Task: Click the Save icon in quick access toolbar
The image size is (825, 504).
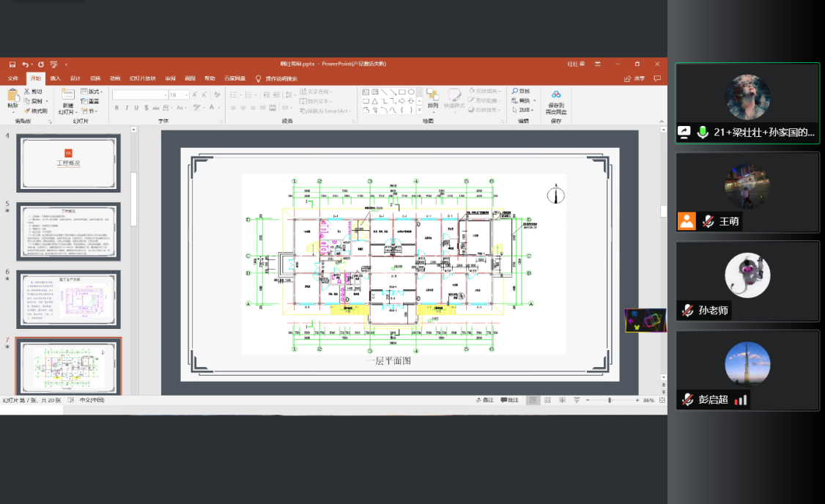Action: click(x=12, y=64)
